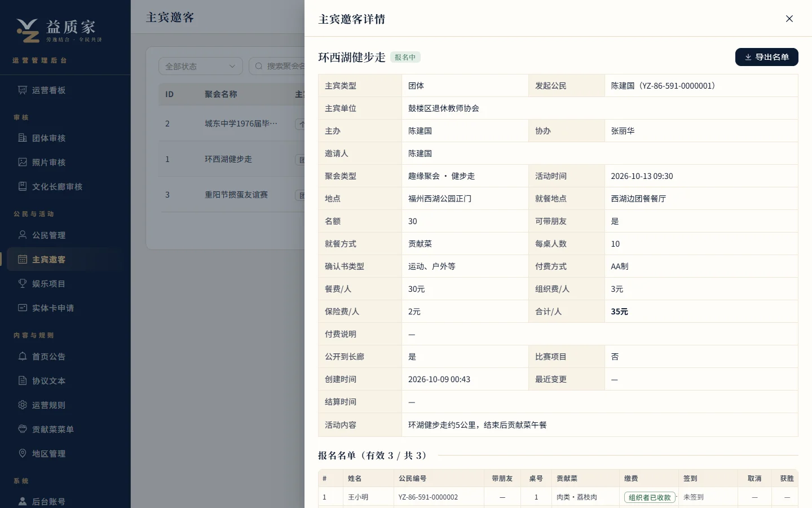Click the 益质家 logo icon

pyautogui.click(x=28, y=30)
